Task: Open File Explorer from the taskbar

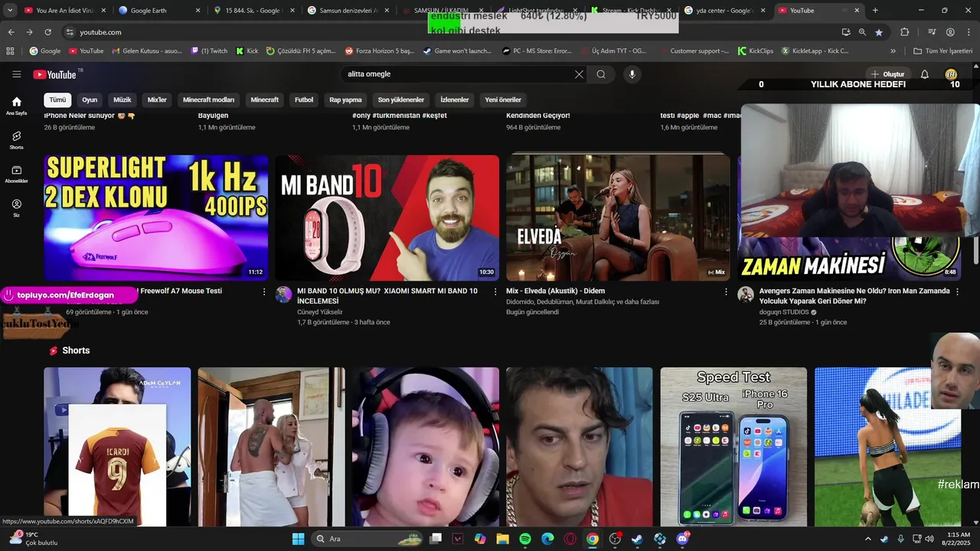Action: [503, 539]
